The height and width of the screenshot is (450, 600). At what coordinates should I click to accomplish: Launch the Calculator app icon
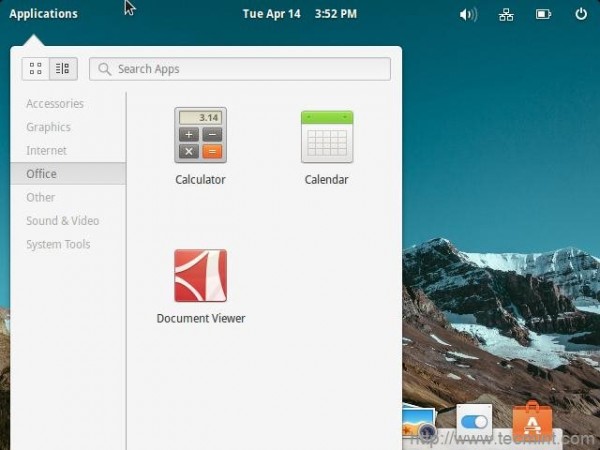coord(201,135)
